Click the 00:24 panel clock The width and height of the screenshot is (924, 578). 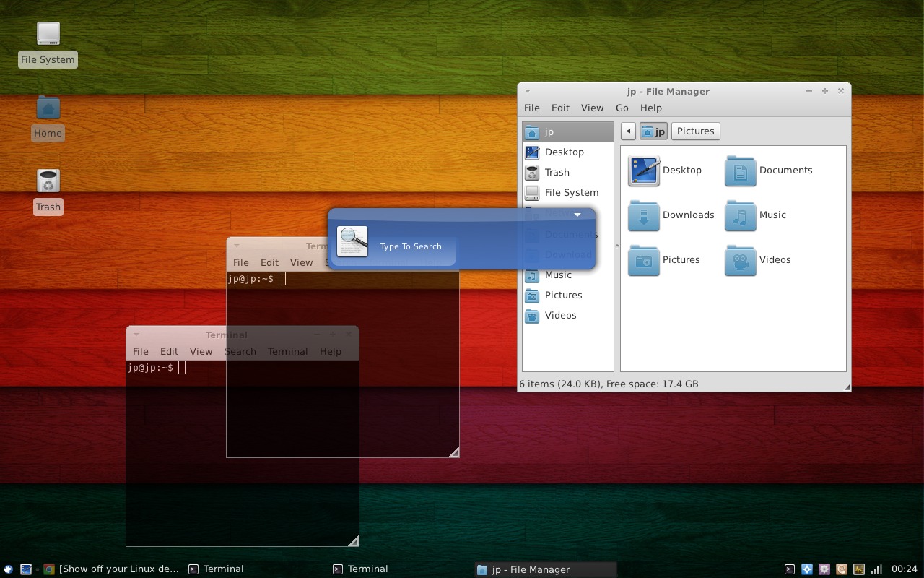pyautogui.click(x=905, y=569)
